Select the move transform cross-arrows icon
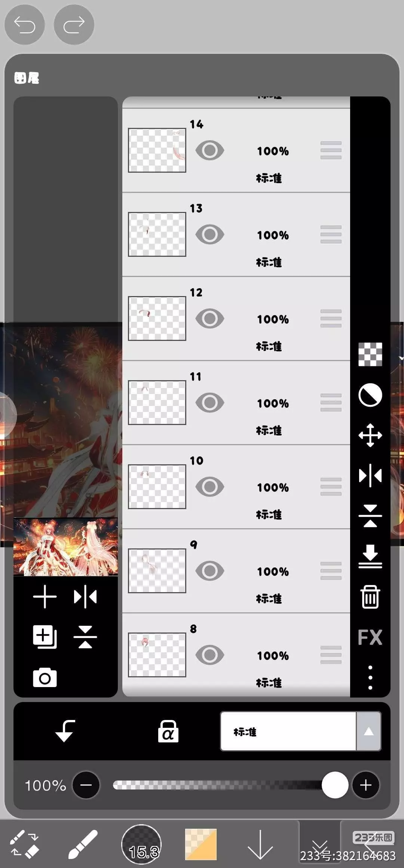This screenshot has width=404, height=868. pos(370,435)
